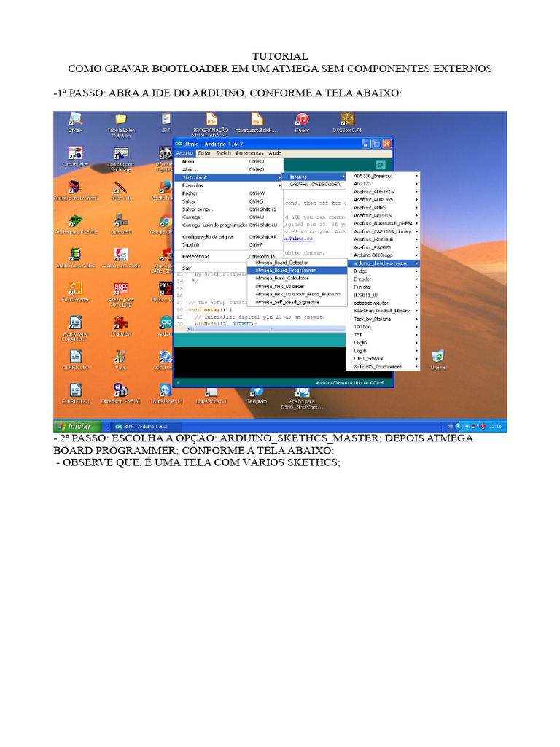560x747 pixels.
Task: Expand arduino_sketches-master submenu
Action: (384, 263)
